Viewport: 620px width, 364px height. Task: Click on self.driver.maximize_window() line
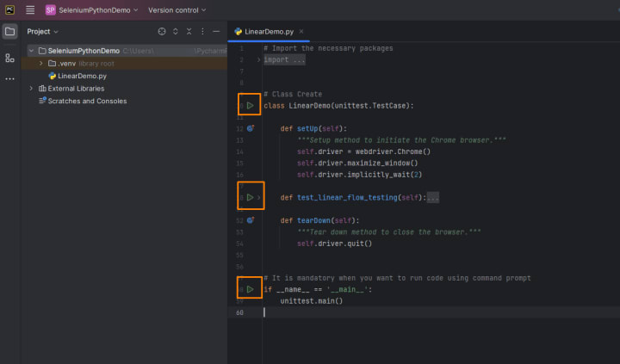(x=357, y=163)
